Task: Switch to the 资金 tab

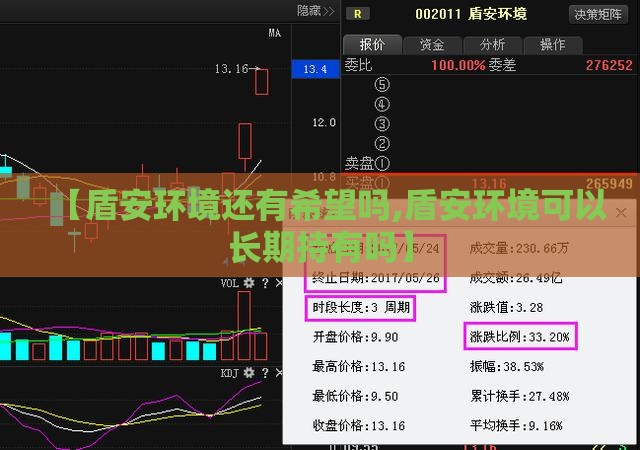Action: click(x=432, y=44)
